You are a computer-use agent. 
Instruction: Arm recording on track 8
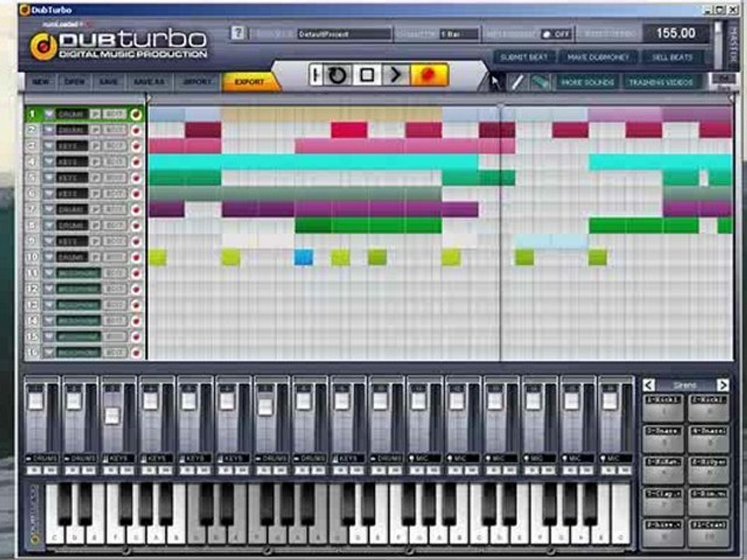click(x=136, y=226)
